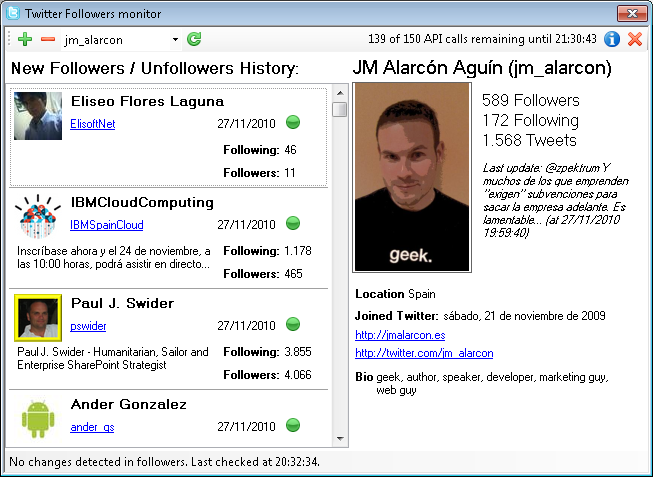
Task: Click the API calls remaining status text
Action: (x=482, y=39)
